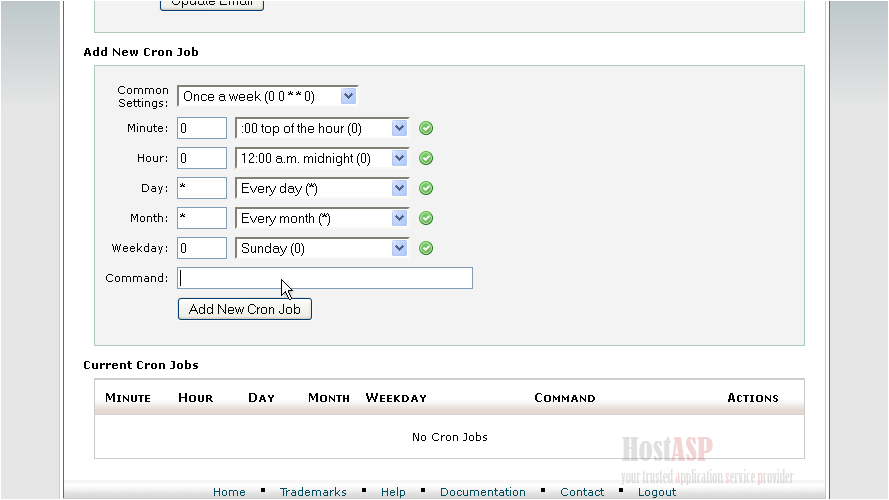The width and height of the screenshot is (889, 500).
Task: Click the green check icon beside Weekday
Action: click(426, 248)
